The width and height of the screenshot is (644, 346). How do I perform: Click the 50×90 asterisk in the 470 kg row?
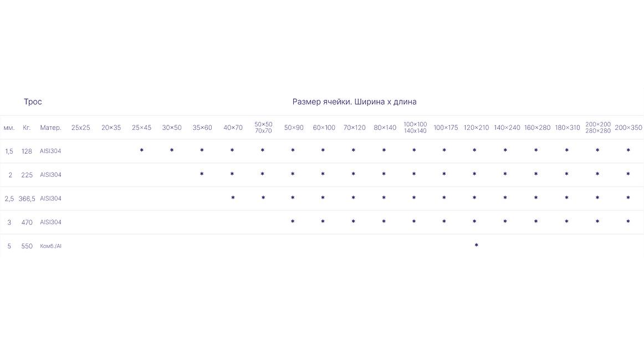[x=293, y=222]
